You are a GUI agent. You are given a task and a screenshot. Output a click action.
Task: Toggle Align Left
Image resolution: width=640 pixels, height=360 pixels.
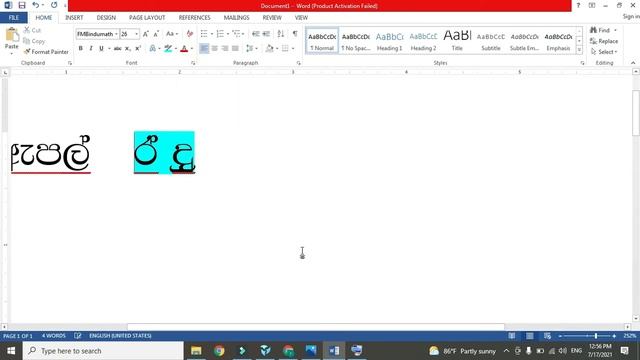coord(204,48)
